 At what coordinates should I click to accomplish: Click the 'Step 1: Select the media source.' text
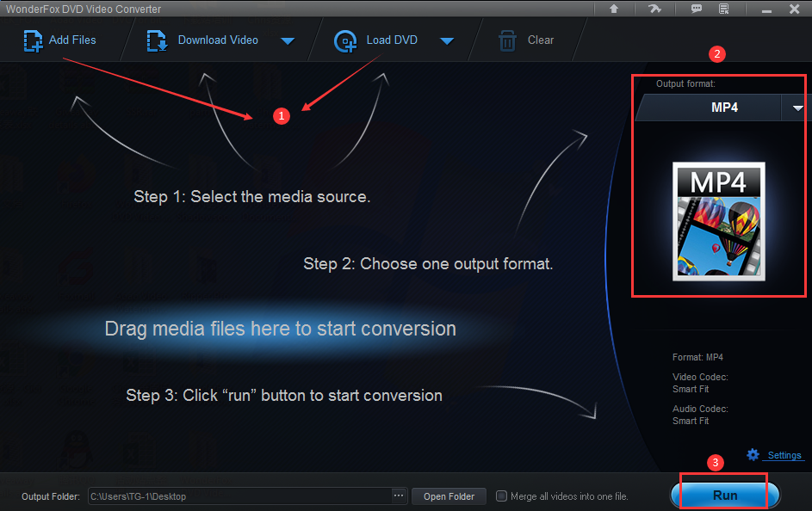(252, 196)
